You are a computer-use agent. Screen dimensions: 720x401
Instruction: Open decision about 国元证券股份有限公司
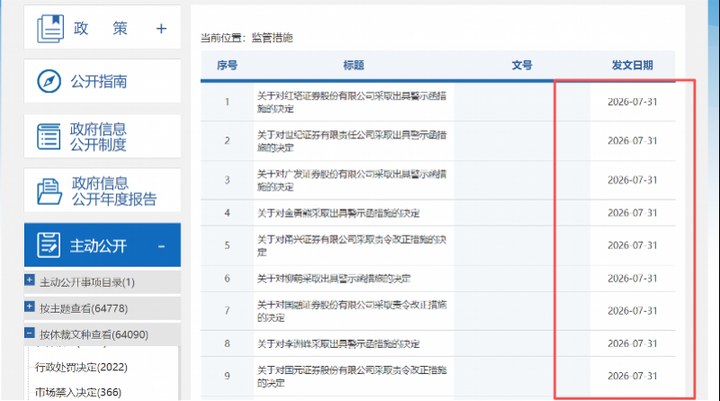[351, 376]
